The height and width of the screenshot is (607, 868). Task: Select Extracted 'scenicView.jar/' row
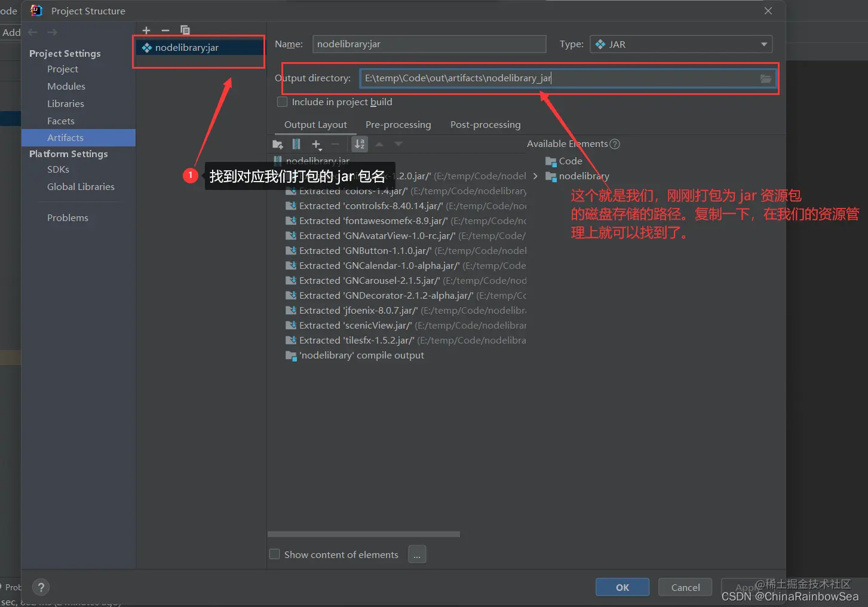coord(406,326)
